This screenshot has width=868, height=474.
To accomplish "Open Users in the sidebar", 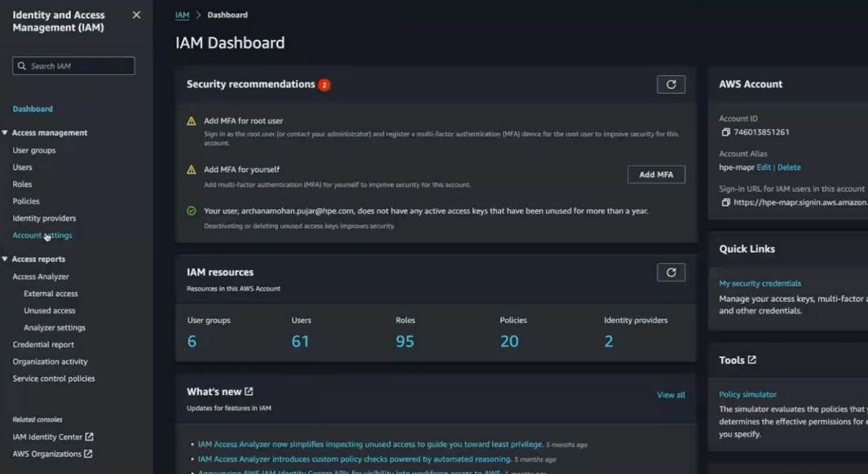I will [x=23, y=167].
